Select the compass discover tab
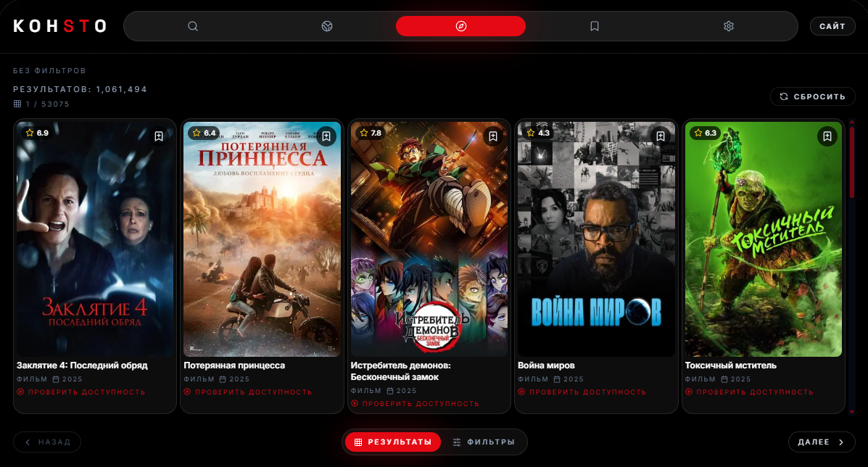Screen dimensions: 868x467 [460, 26]
